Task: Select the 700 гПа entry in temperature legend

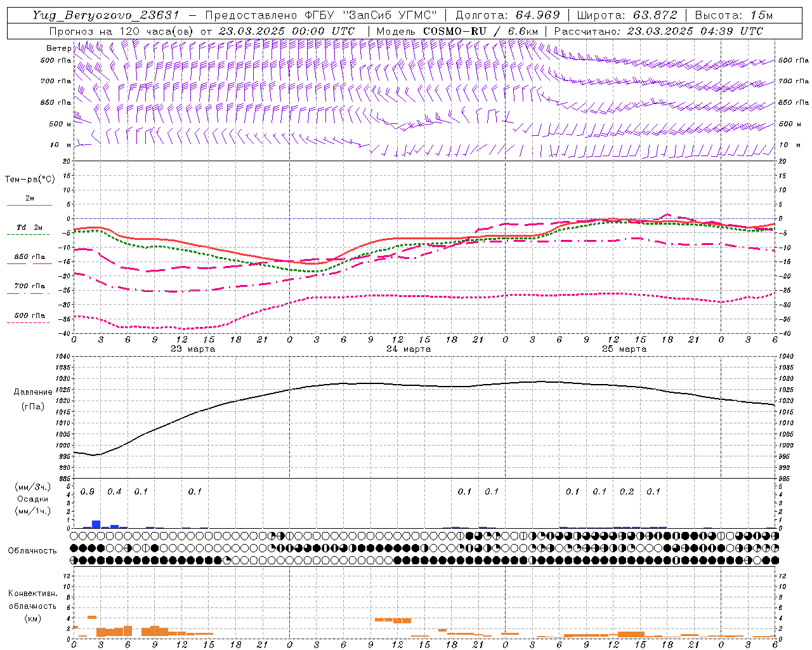Action: pyautogui.click(x=30, y=286)
